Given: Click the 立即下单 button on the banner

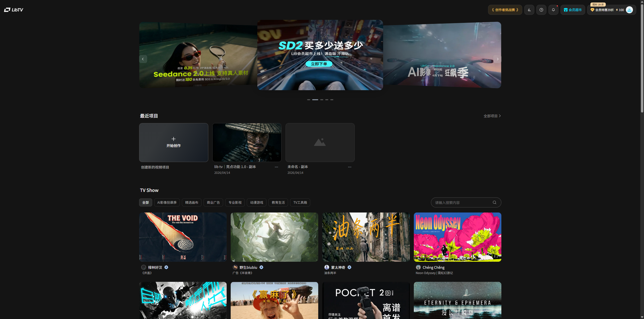Looking at the screenshot, I should coord(319,64).
